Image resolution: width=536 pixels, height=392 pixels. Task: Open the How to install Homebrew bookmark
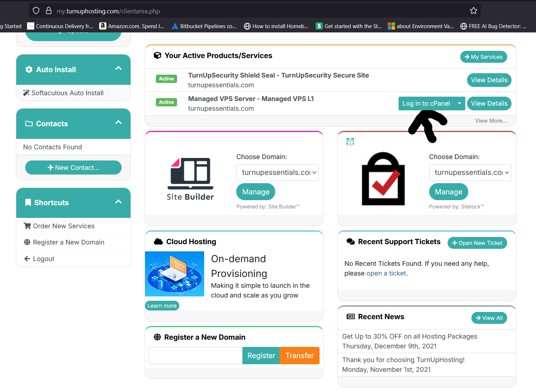pyautogui.click(x=276, y=26)
